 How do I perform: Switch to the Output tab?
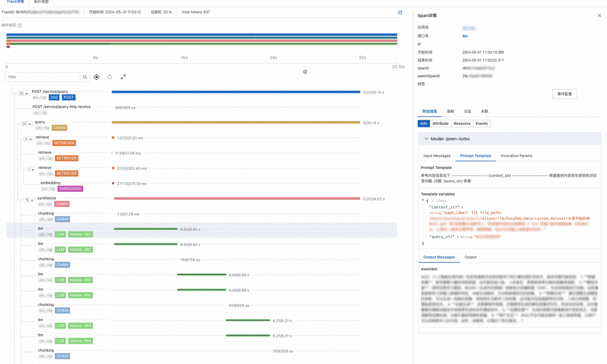[470, 257]
